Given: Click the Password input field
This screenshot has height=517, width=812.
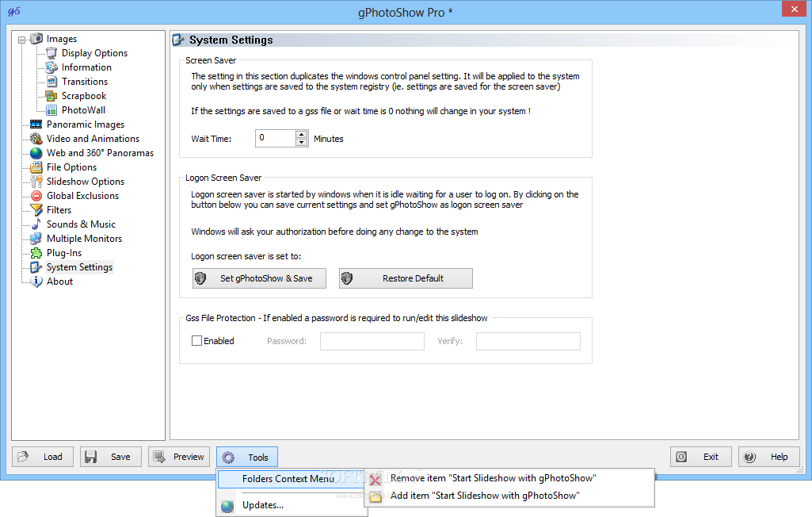Looking at the screenshot, I should (372, 341).
